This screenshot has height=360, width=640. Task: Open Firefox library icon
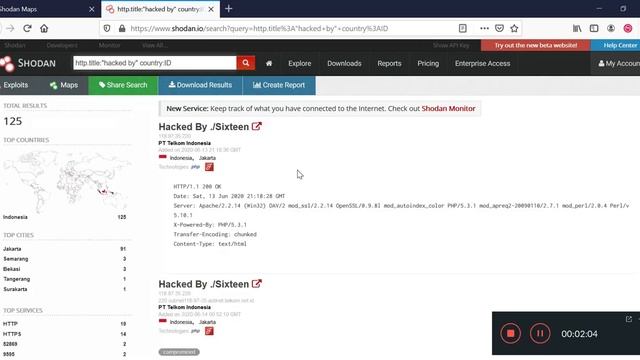pos(577,28)
